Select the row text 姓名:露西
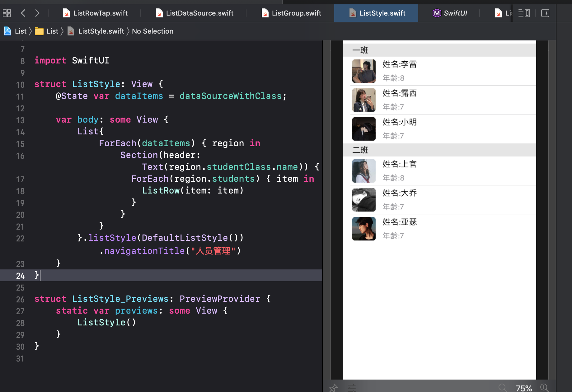The height and width of the screenshot is (392, 572). [400, 93]
